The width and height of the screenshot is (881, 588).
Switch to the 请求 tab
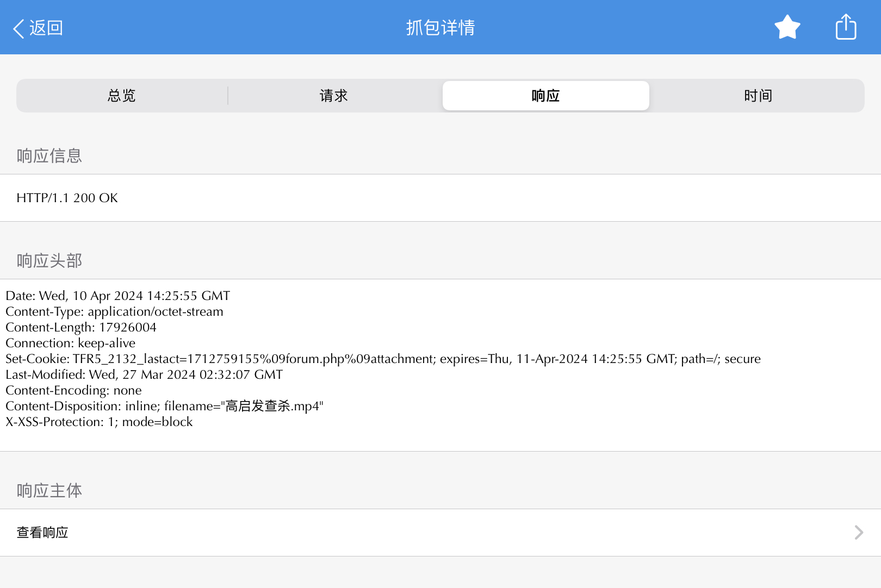[x=334, y=96]
